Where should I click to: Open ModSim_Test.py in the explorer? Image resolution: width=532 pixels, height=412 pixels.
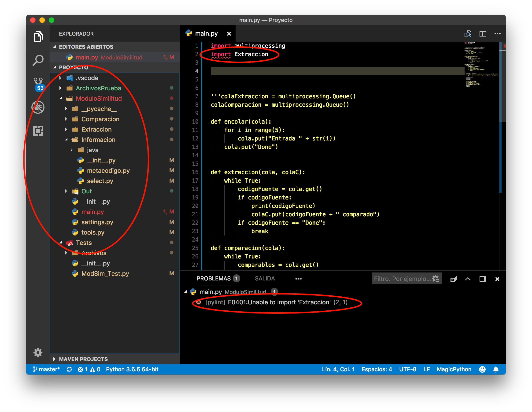point(105,274)
